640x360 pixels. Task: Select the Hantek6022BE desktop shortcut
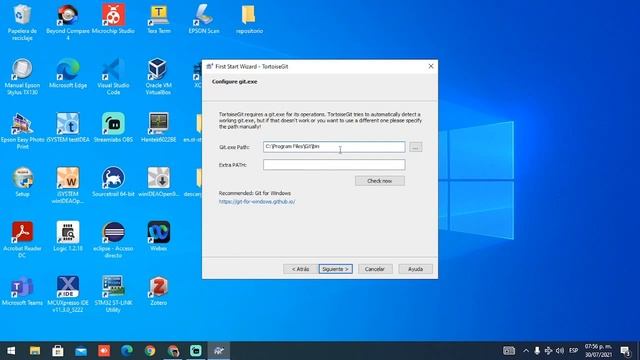click(159, 128)
